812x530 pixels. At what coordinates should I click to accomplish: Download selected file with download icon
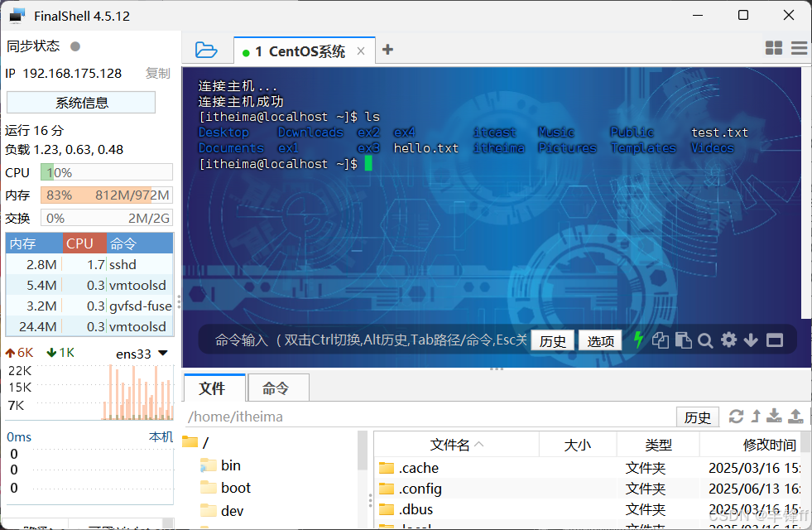tap(774, 416)
